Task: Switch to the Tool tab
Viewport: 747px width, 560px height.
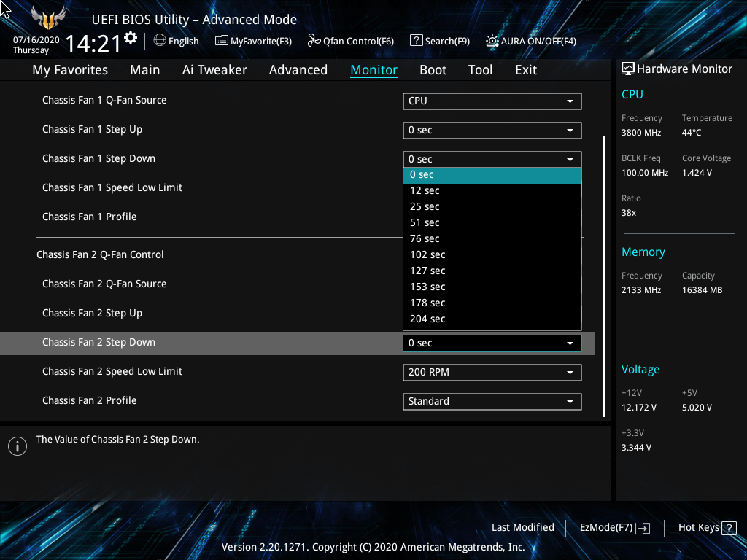Action: pyautogui.click(x=480, y=70)
